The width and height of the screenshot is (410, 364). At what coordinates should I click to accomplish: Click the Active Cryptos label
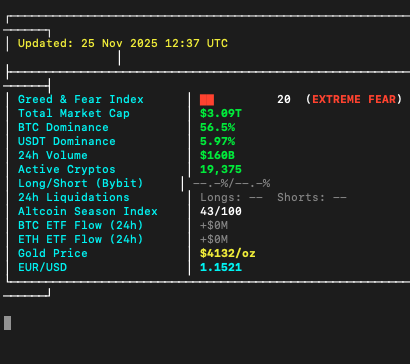click(x=67, y=169)
